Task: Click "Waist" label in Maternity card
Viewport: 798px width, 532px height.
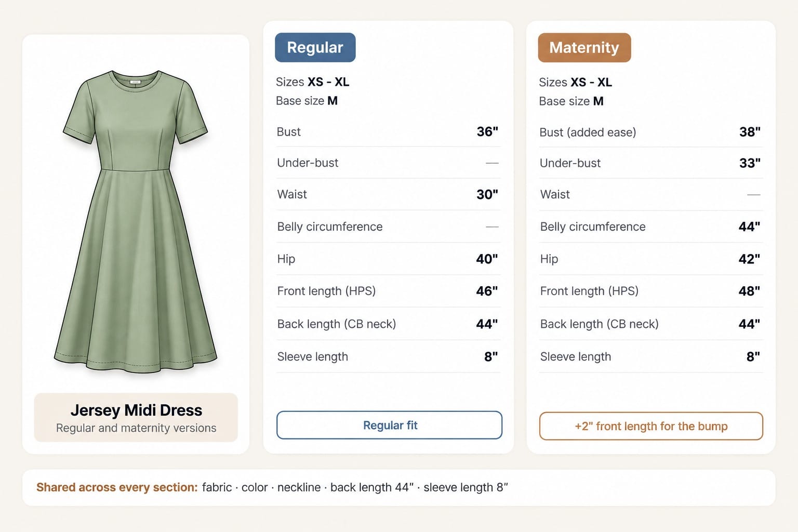Action: coord(555,194)
